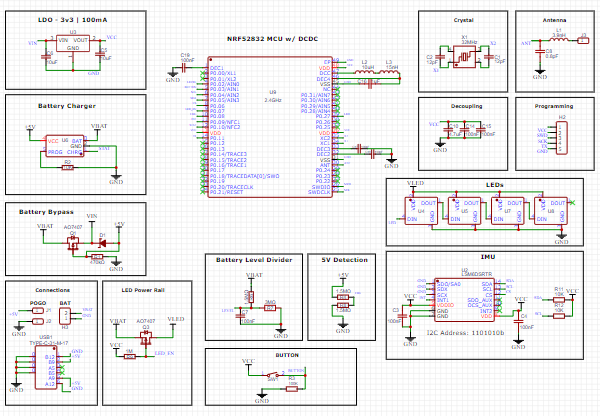The image size is (600, 416).
Task: Click pull-up resistor R11 10K
Action: click(559, 300)
